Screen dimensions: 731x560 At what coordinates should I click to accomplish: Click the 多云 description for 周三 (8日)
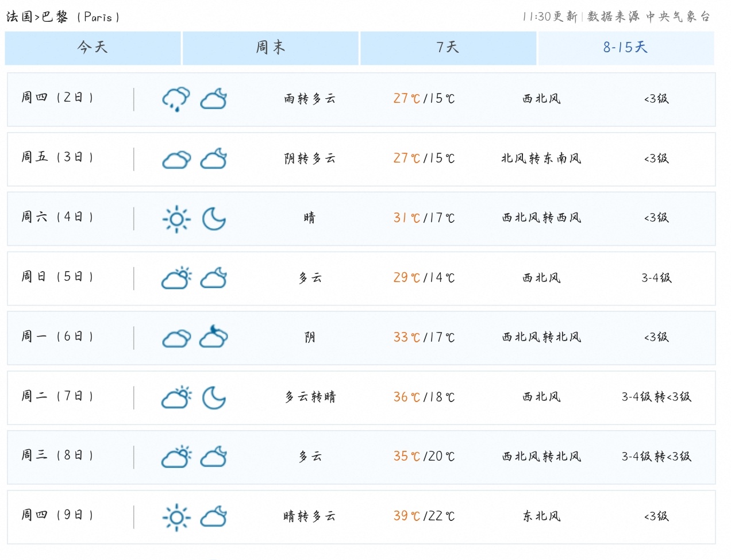point(310,457)
